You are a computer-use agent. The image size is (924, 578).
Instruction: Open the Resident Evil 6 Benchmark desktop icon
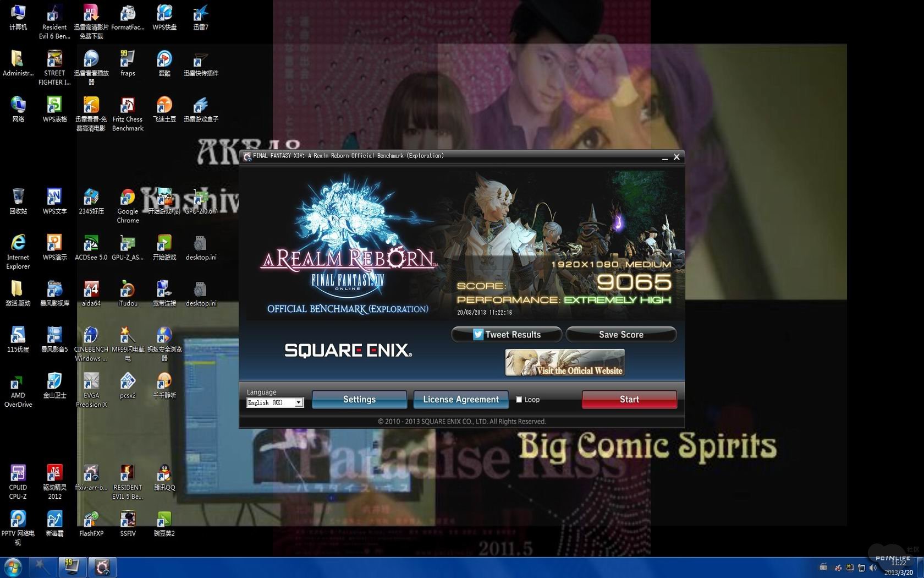pos(54,21)
